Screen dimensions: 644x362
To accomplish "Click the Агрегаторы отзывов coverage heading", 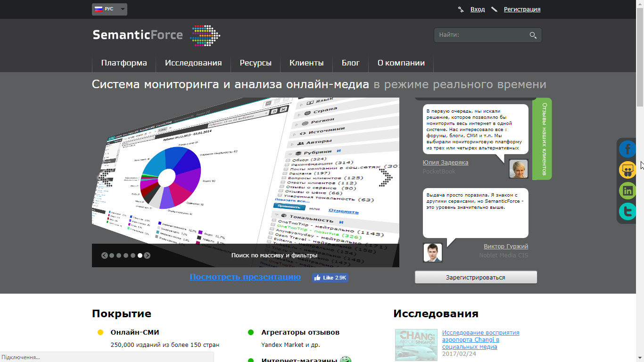I will [300, 332].
